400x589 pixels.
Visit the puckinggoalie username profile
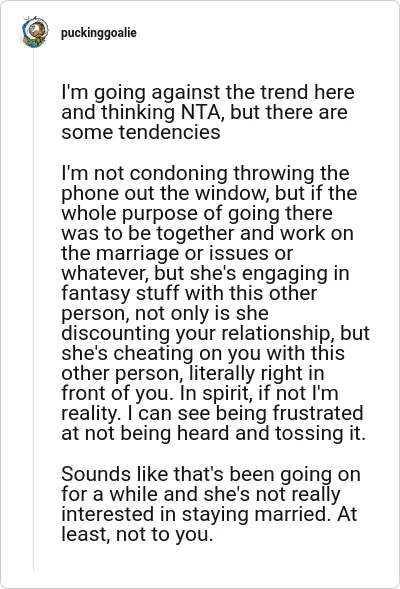pos(99,33)
